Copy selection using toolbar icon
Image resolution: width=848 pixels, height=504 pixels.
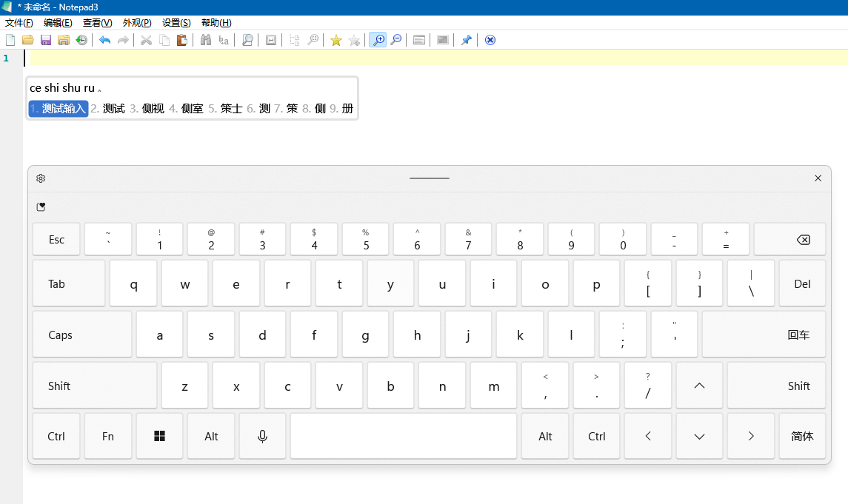[x=164, y=40]
